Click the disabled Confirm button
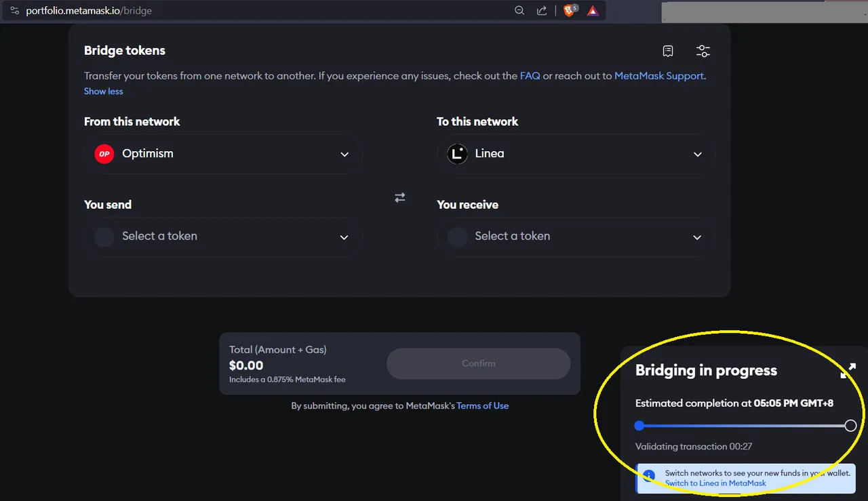This screenshot has width=868, height=501. coord(478,363)
